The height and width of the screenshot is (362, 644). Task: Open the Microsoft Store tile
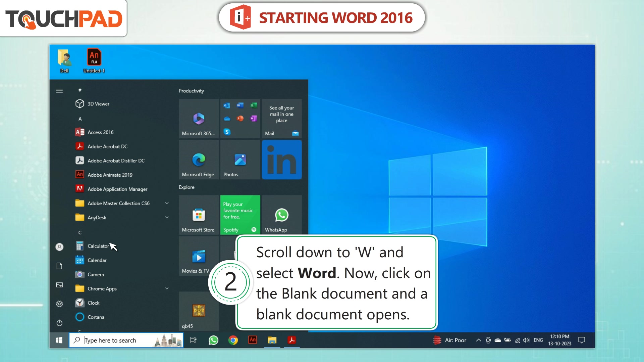click(x=199, y=215)
